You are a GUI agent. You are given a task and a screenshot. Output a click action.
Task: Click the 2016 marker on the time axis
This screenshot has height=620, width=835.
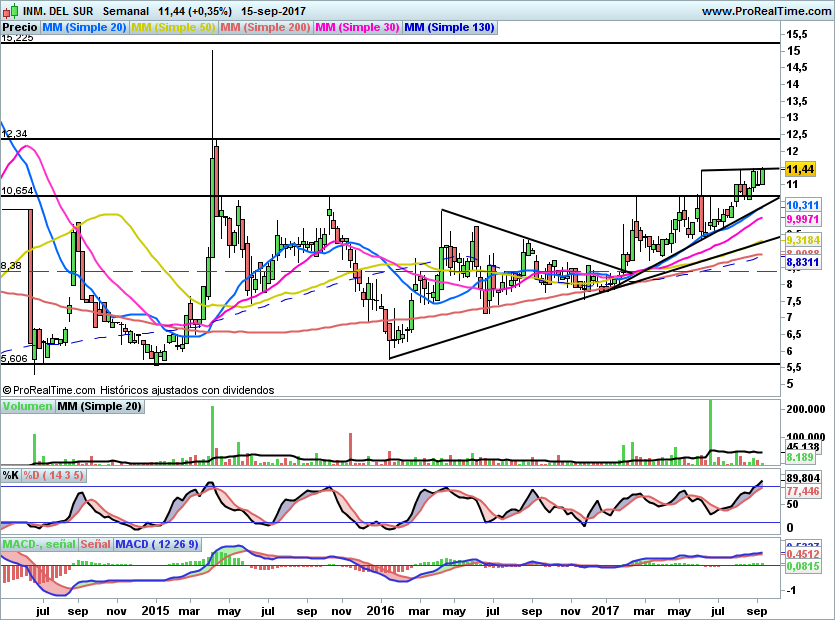coord(379,609)
